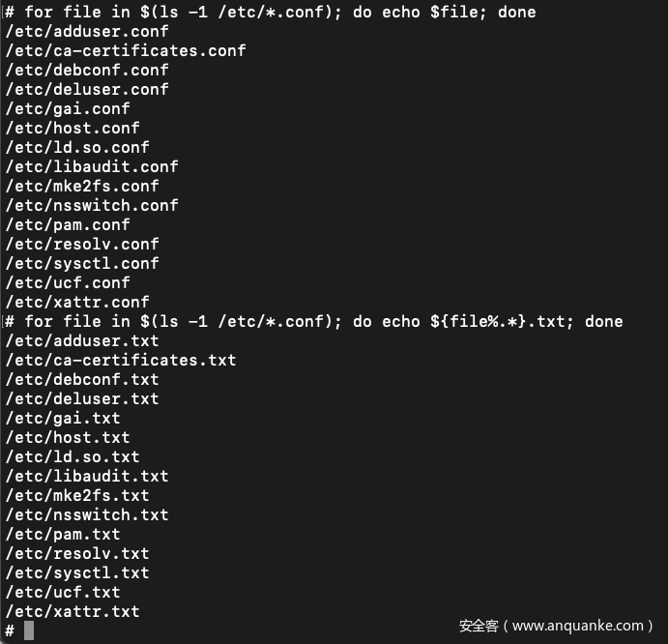Select the /etc/resolv.conf line

[x=82, y=244]
